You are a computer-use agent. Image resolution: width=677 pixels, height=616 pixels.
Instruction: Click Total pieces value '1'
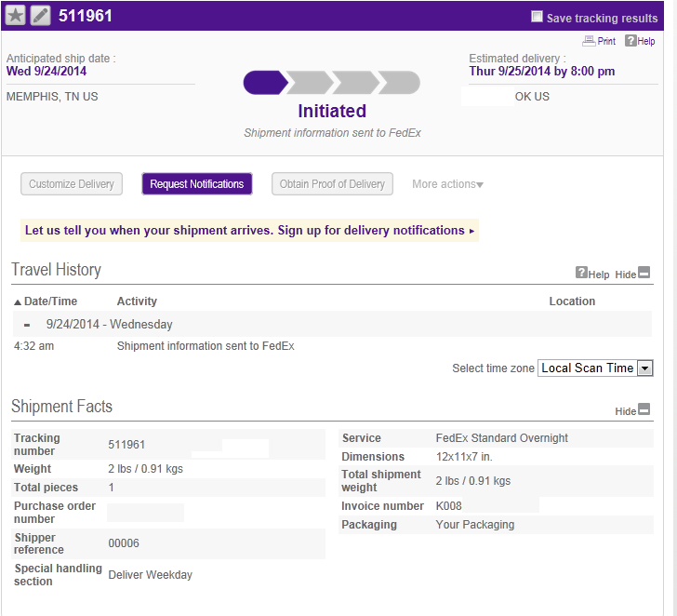tap(112, 488)
